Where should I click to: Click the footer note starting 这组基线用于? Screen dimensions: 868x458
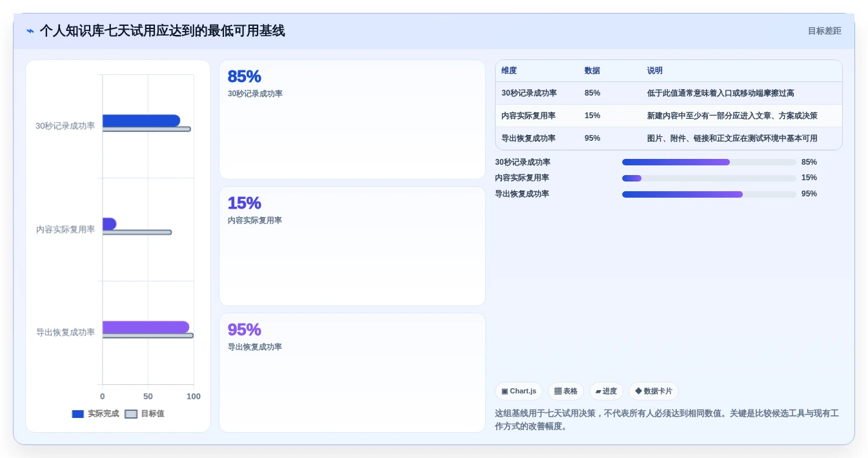(x=667, y=420)
